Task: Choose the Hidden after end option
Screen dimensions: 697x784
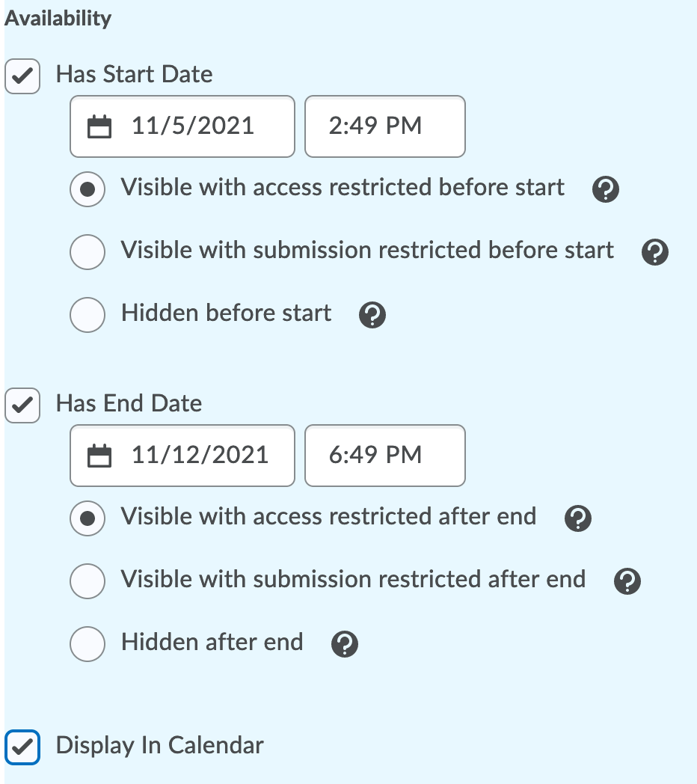Action: [87, 643]
